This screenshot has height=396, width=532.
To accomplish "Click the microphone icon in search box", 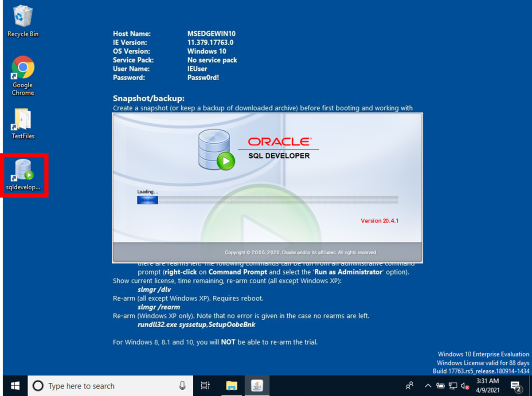I will (x=182, y=386).
